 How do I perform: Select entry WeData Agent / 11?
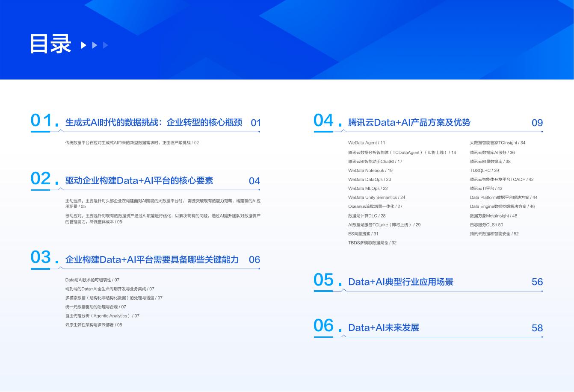point(367,143)
